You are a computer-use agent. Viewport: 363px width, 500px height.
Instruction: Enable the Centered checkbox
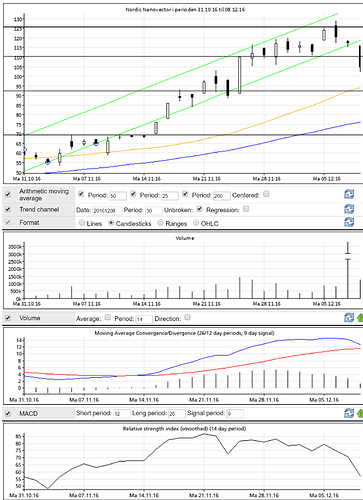point(266,194)
